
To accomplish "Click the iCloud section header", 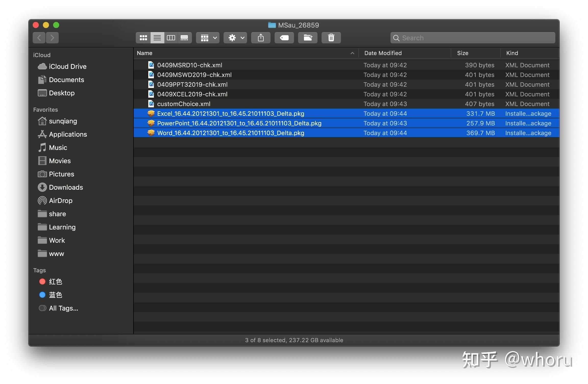I will tap(42, 55).
